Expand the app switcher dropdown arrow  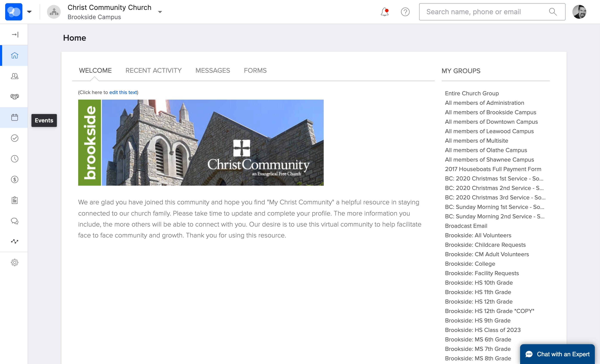(x=29, y=12)
